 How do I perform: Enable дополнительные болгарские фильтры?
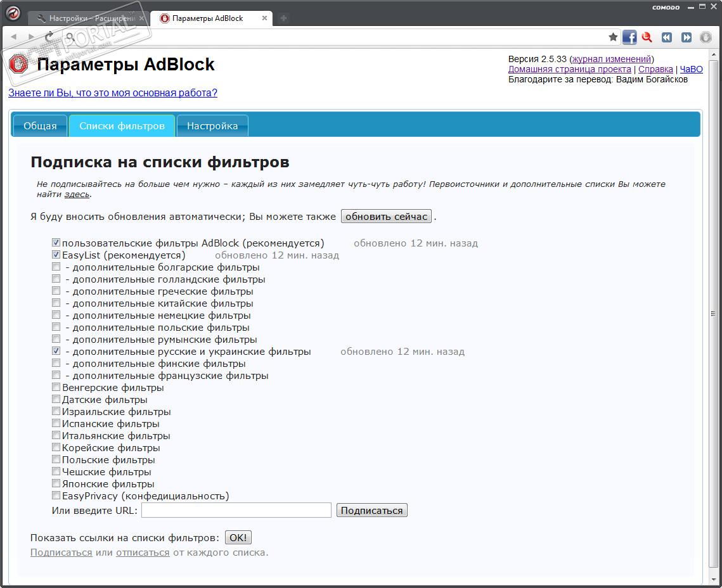pyautogui.click(x=56, y=266)
